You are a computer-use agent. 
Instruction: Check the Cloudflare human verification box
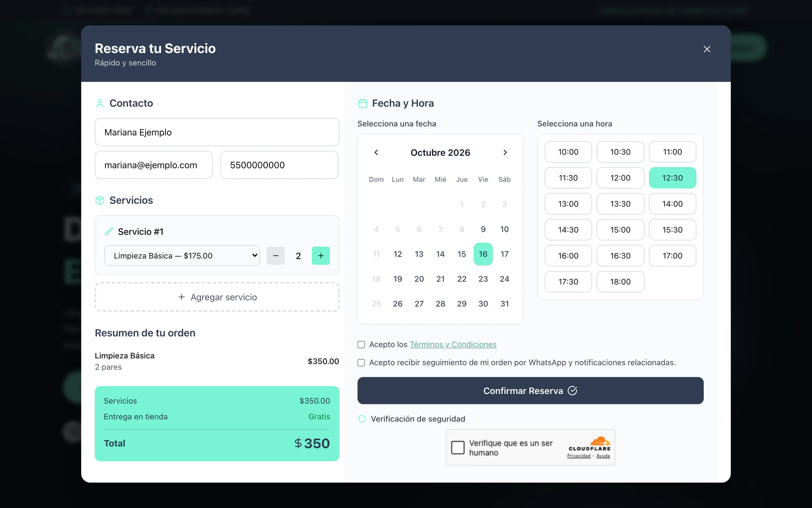tap(457, 447)
